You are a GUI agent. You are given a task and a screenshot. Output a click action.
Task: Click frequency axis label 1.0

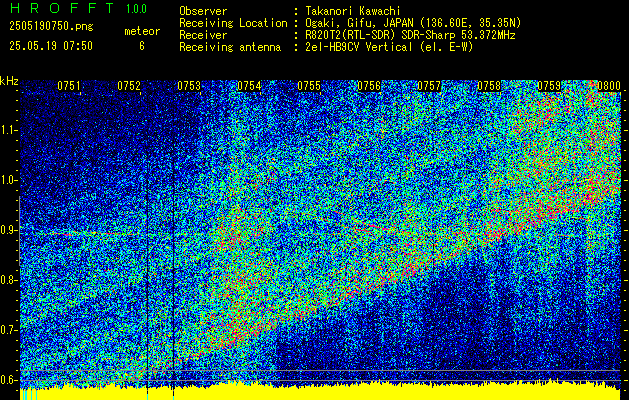point(7,181)
